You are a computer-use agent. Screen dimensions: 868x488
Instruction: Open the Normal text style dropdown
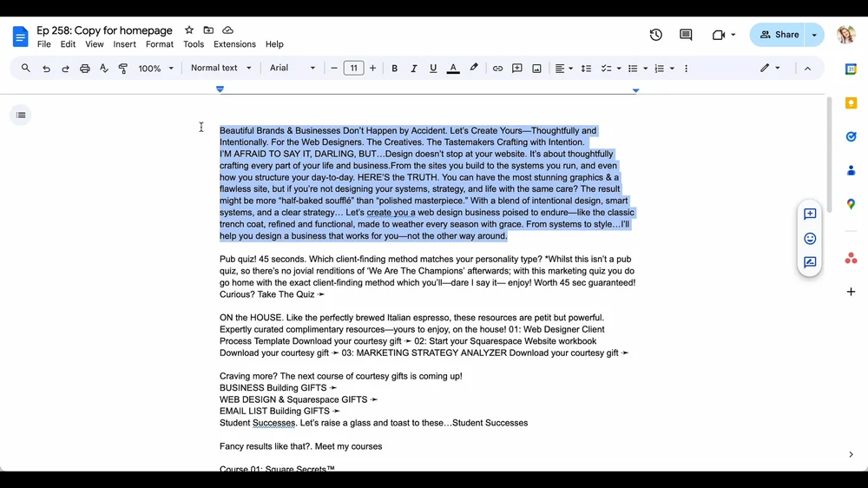[x=220, y=68]
